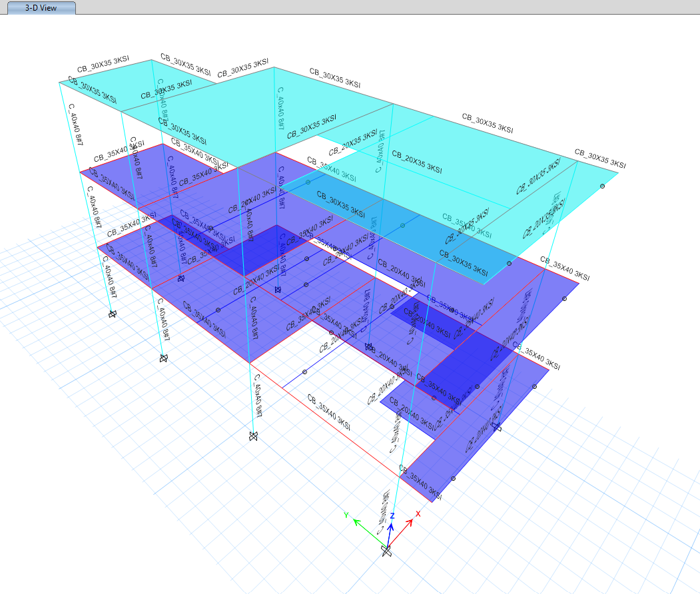Viewport: 700px width, 594px height.
Task: Select the joint node at the roof's far-right edge
Action: coord(602,186)
